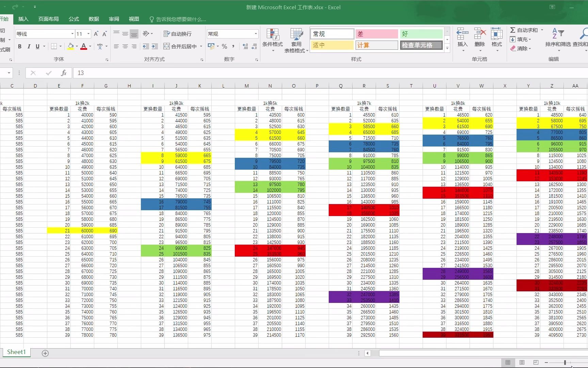Open the 审阅 ribbon tab
Screen dimensions: 588x368
(114, 19)
